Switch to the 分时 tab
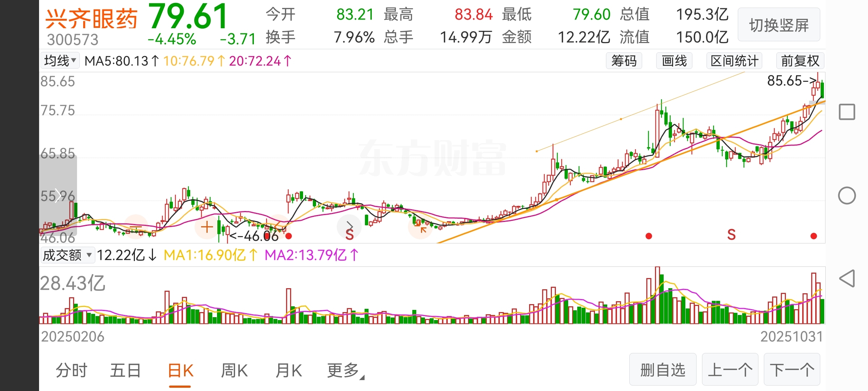 coord(72,371)
